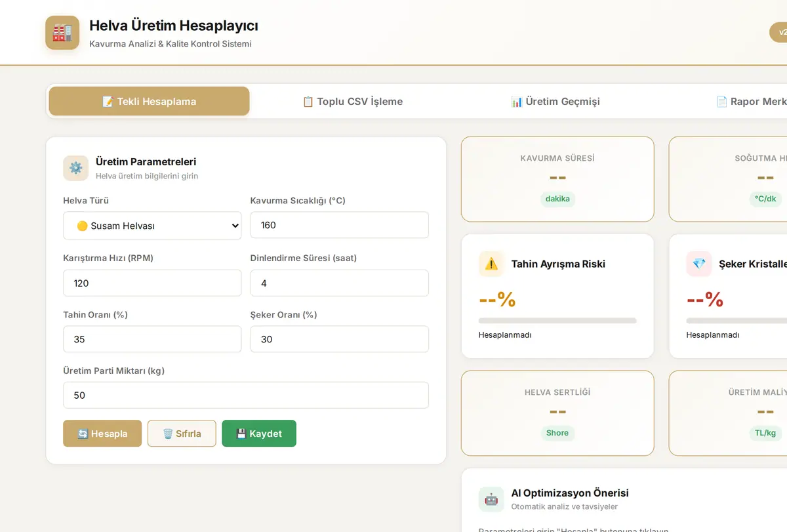Click the AI Optimizasyon Önerisi heading
Viewport: 787px width, 532px height.
click(x=570, y=493)
